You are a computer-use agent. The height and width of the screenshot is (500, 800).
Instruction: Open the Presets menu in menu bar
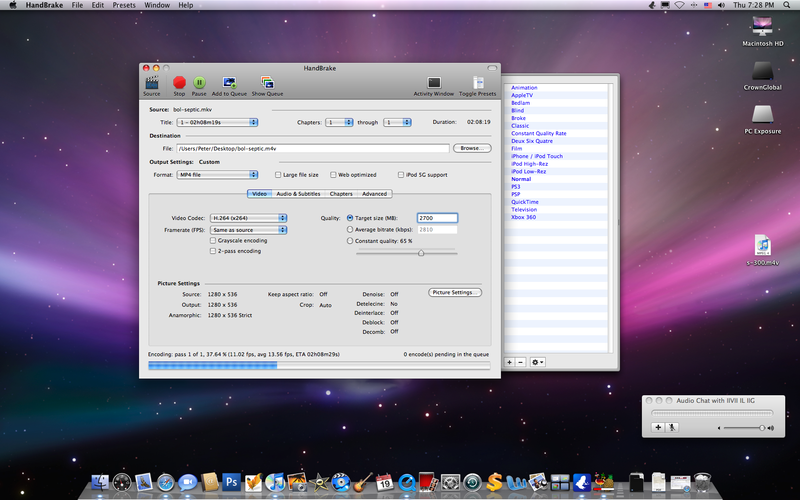point(124,5)
